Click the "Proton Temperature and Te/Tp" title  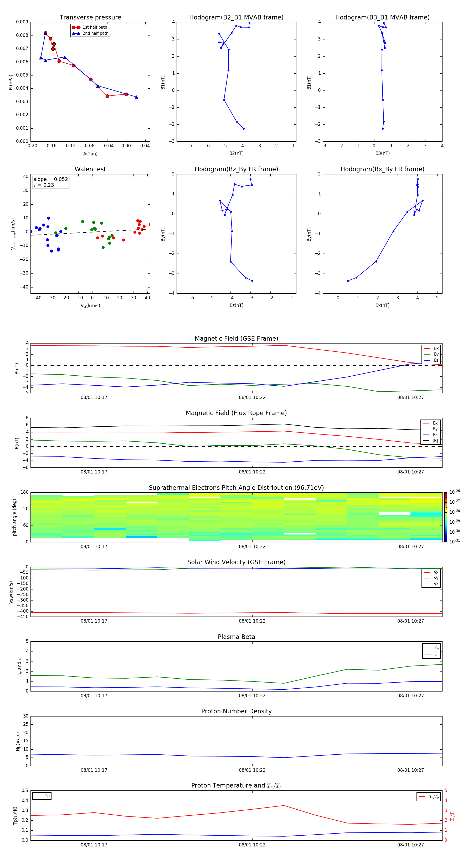[236, 785]
